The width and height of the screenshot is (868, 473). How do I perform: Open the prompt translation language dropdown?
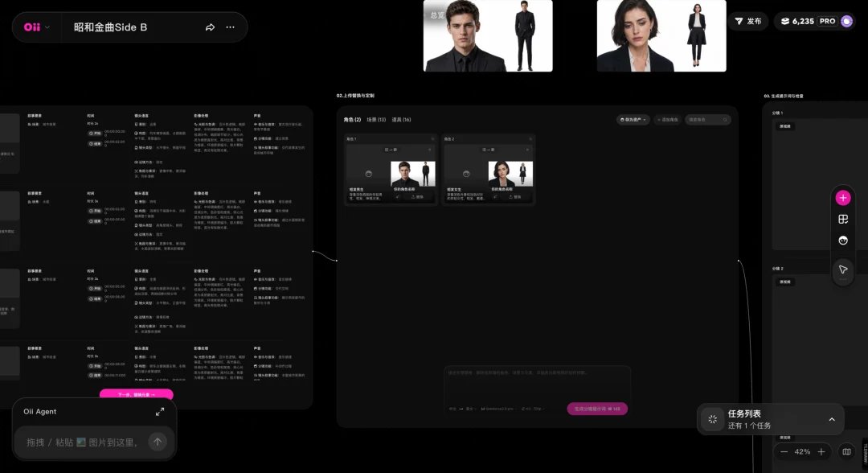[461, 409]
